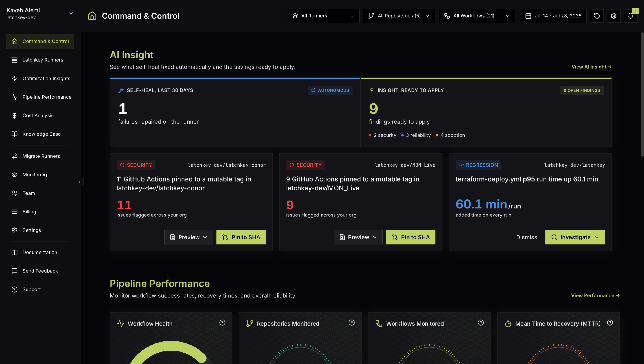This screenshot has width=644, height=364.
Task: Click the AUTONOMOUS badge
Action: coord(330,90)
